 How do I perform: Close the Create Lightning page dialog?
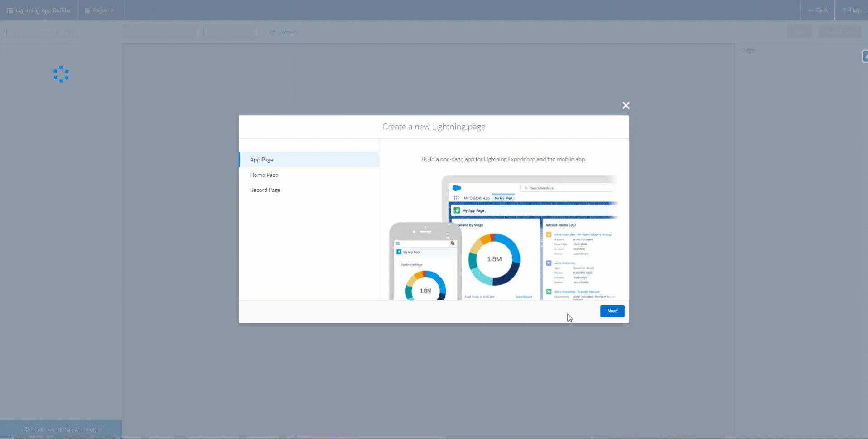pos(626,106)
